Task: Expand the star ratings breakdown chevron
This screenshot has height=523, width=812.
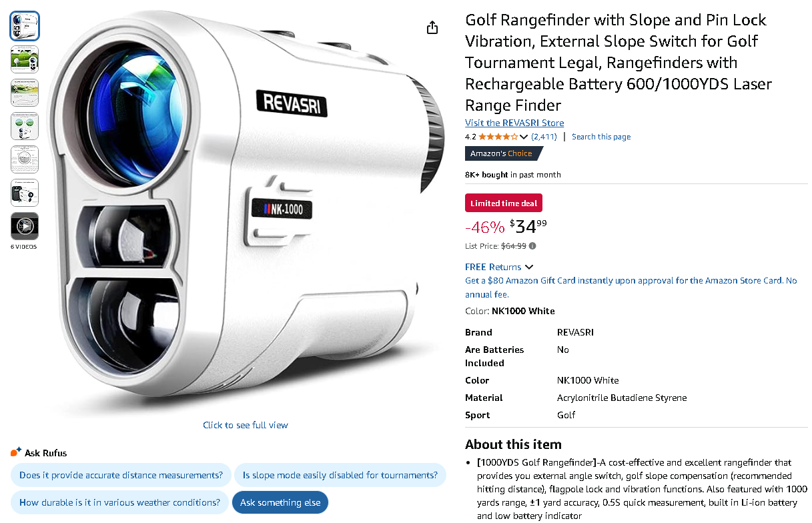Action: point(522,136)
